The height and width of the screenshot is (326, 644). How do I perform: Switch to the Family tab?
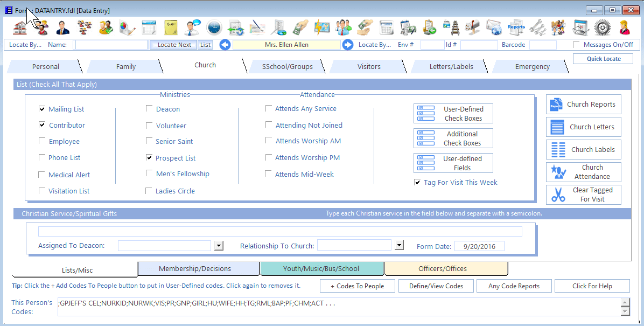pos(125,67)
